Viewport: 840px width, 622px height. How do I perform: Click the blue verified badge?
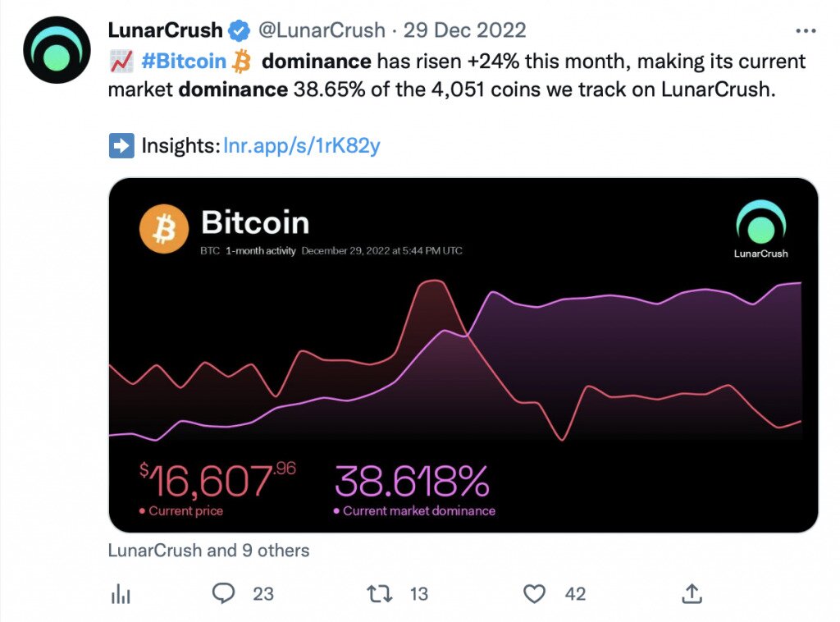(x=240, y=31)
